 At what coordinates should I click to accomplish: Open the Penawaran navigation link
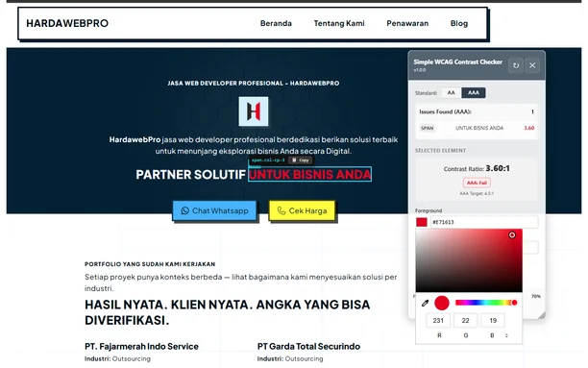pyautogui.click(x=407, y=23)
